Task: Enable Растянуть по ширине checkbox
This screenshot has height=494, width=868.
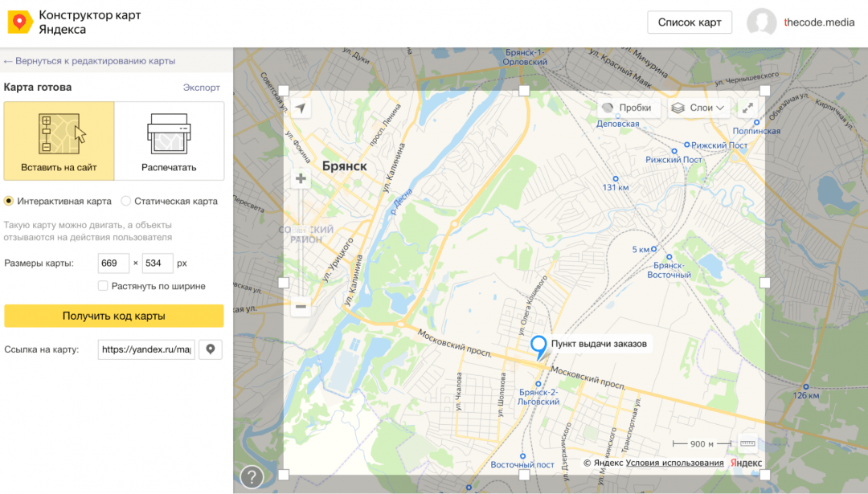Action: click(103, 286)
